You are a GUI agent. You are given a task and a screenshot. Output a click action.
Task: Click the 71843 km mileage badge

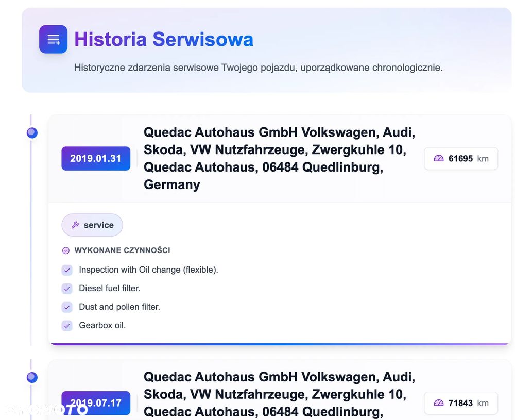[x=461, y=403]
